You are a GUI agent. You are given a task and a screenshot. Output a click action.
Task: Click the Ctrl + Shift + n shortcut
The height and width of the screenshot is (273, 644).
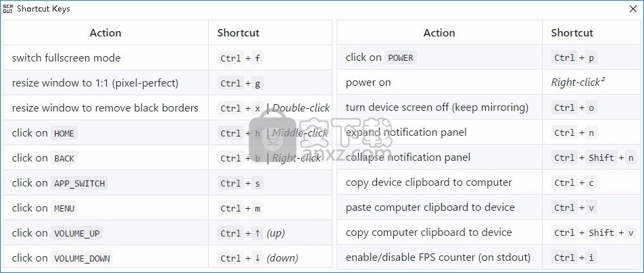tap(594, 157)
